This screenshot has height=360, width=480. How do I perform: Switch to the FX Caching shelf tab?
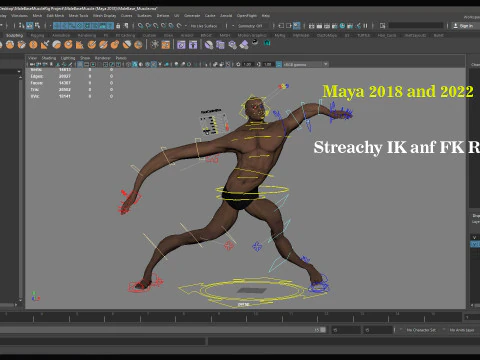click(125, 35)
